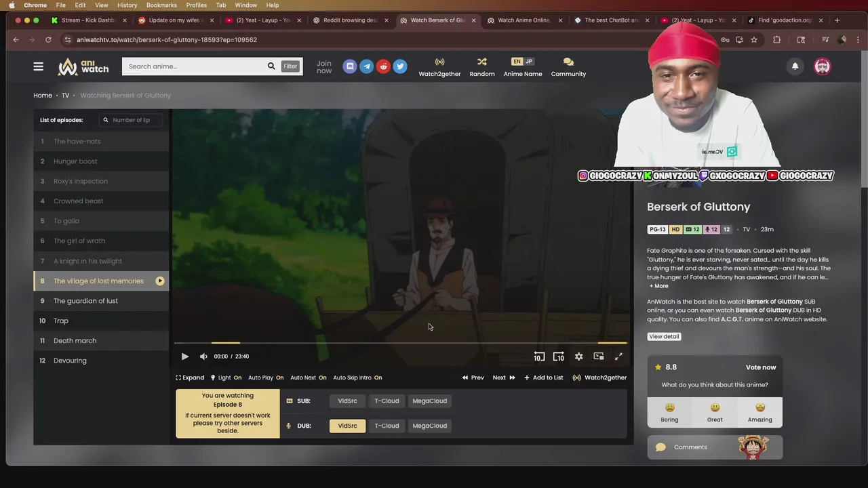Enable picture-in-picture mode
868x488 pixels.
pos(599,357)
